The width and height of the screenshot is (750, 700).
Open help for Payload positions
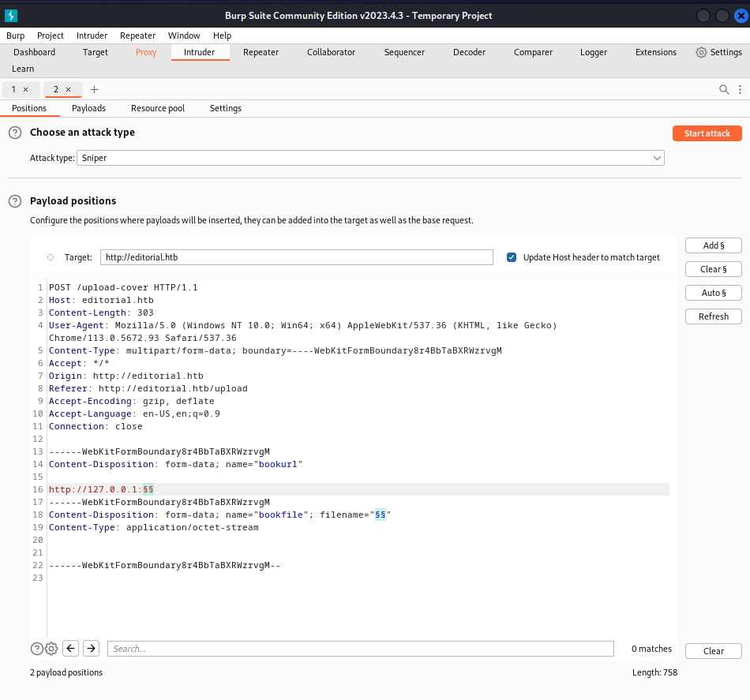[15, 201]
